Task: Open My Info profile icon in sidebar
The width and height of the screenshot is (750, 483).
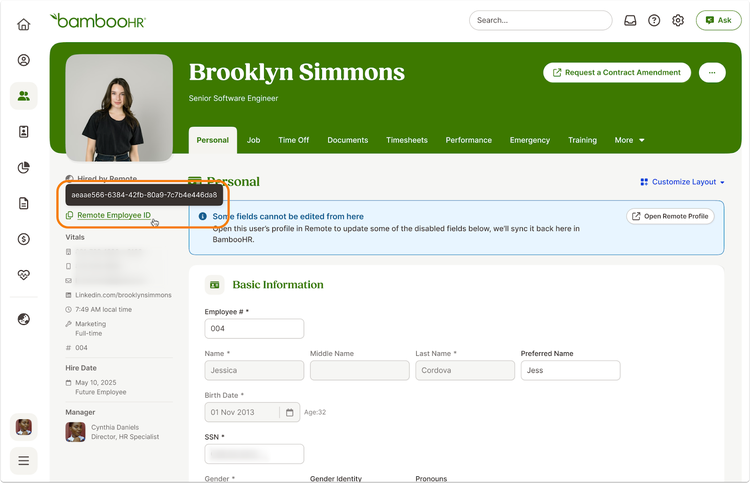Action: [x=23, y=60]
